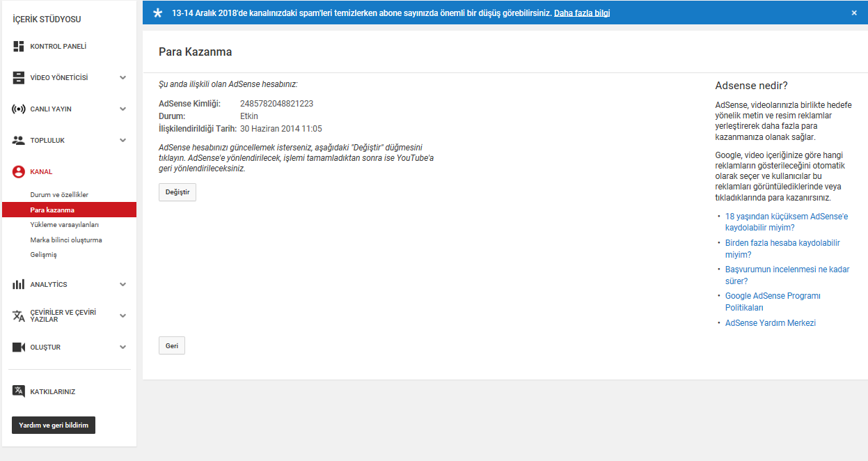Click the İlişkilendirildiği Tarih label
Viewport: 868px width, 461px height.
(x=198, y=129)
